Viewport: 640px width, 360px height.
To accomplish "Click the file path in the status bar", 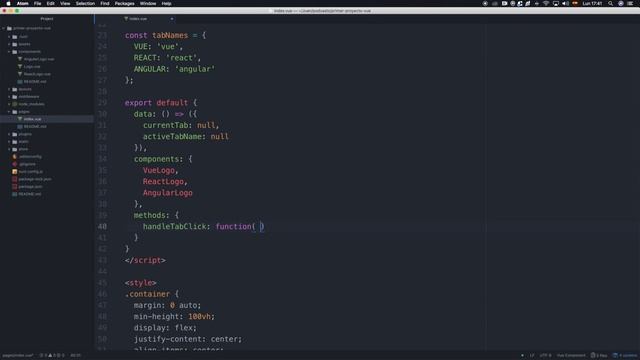I will click(18, 356).
